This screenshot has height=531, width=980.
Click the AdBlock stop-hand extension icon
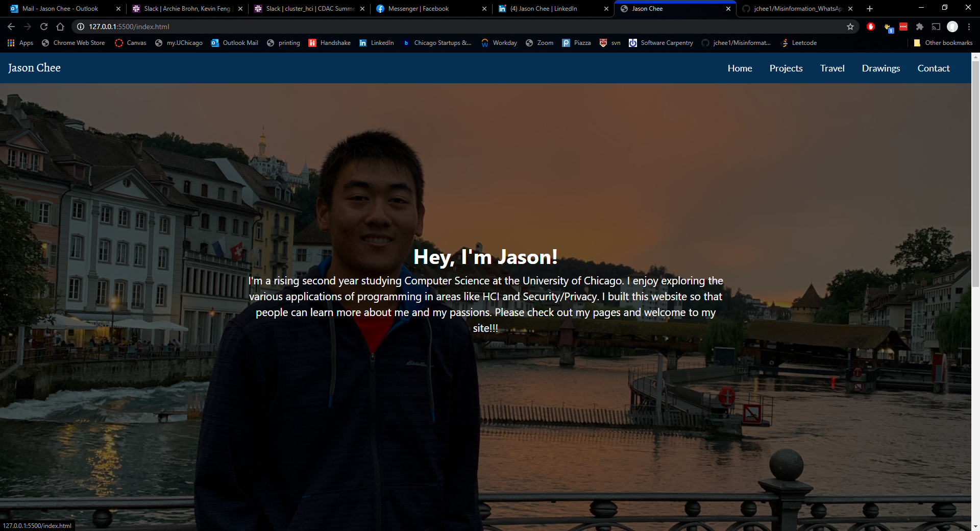pyautogui.click(x=871, y=27)
